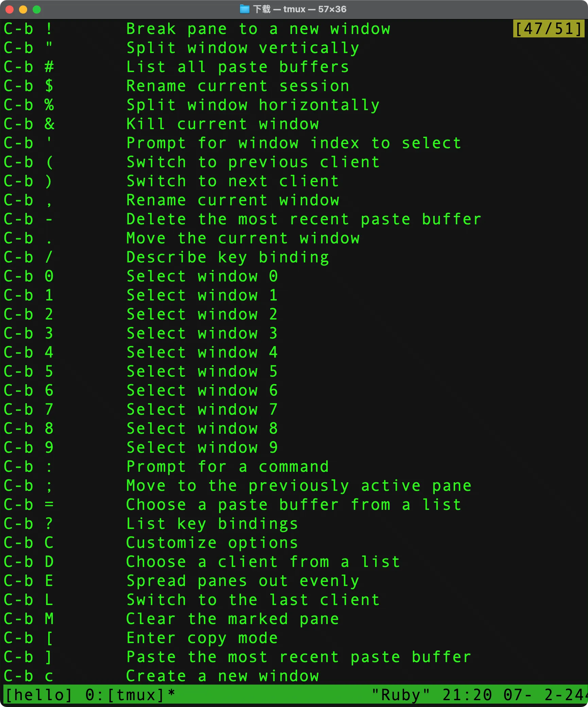This screenshot has height=707, width=588.
Task: Click the "Break pane to a new window" line
Action: pyautogui.click(x=258, y=29)
